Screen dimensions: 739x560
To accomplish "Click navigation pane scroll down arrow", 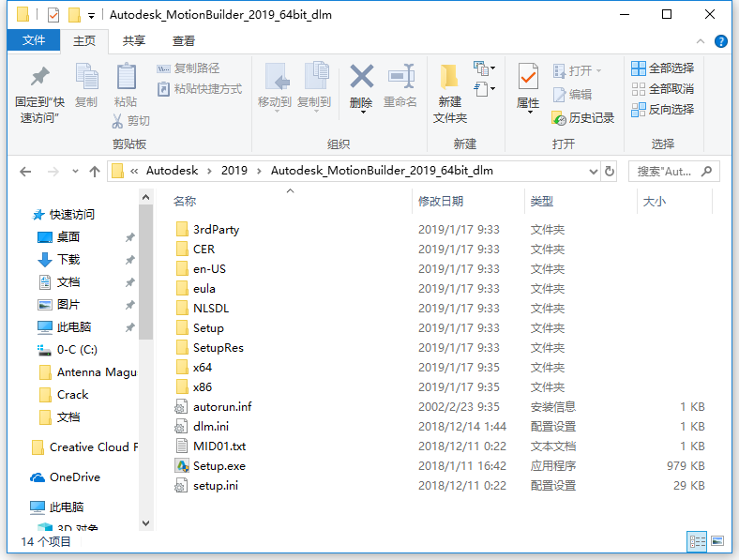I will click(145, 523).
